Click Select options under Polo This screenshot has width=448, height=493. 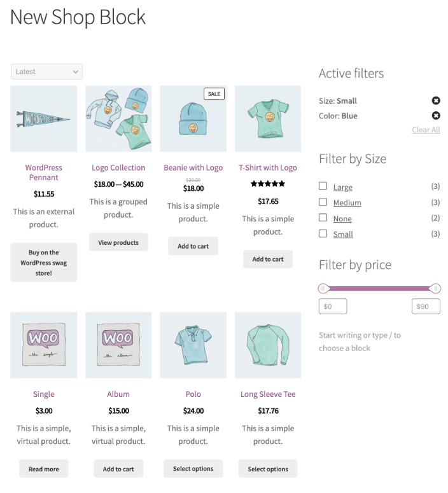pyautogui.click(x=193, y=469)
